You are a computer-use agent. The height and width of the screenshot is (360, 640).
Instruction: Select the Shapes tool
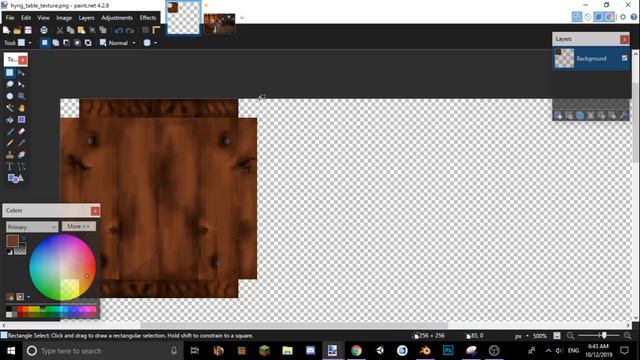point(16,178)
